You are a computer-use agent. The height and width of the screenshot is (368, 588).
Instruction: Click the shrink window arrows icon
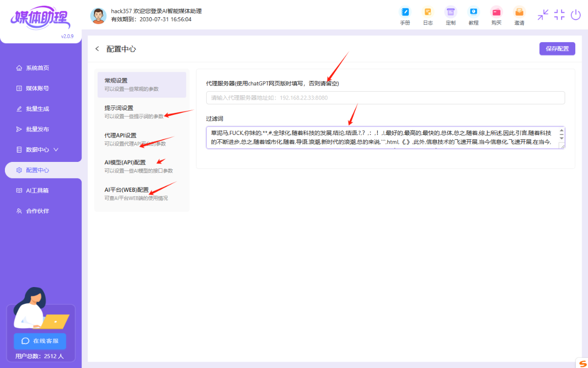coord(543,15)
